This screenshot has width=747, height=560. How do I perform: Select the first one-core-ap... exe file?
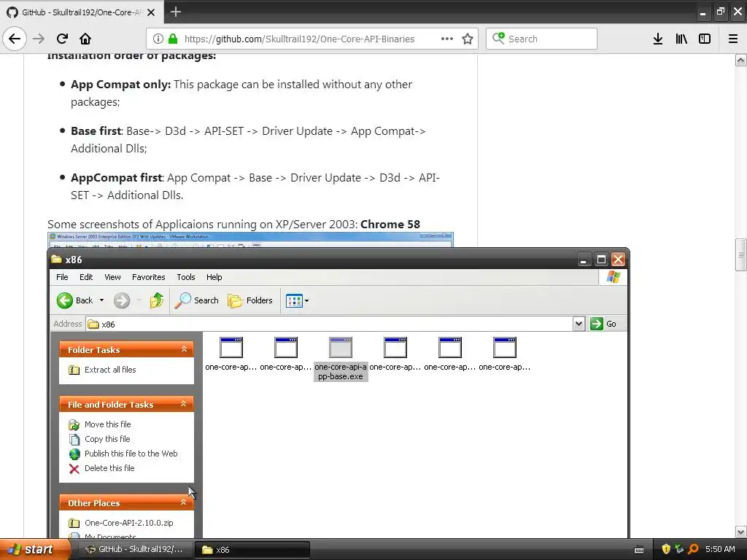(231, 354)
